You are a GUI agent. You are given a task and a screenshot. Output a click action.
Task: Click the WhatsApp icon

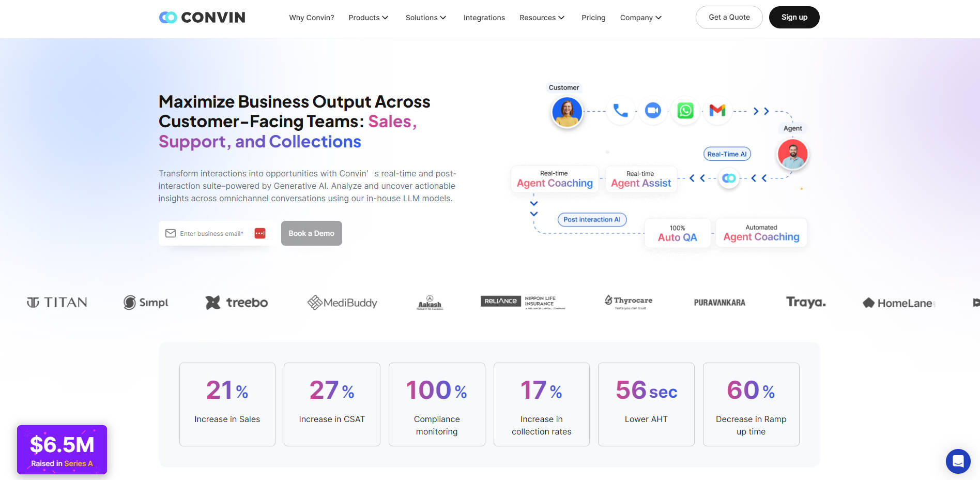point(685,111)
